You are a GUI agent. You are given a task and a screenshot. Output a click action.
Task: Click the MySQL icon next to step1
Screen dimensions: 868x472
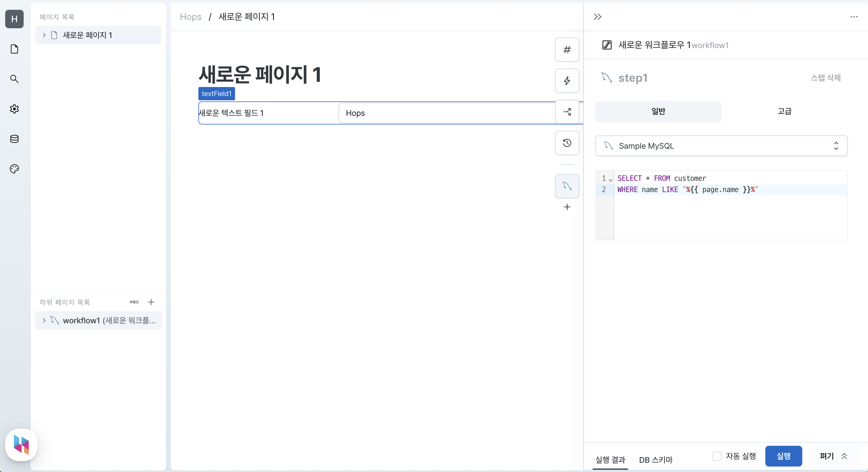607,78
